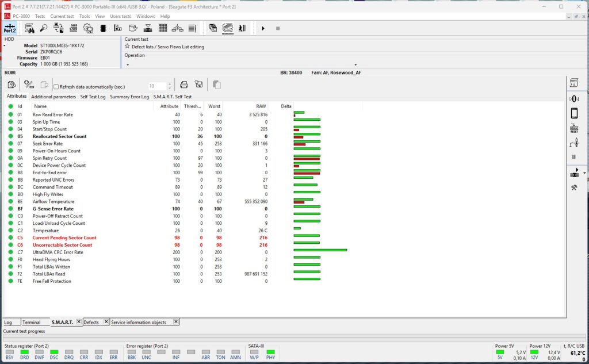Viewport: 589px width, 364px height.
Task: Click the Port 2 toolbar button
Action: 10,28
